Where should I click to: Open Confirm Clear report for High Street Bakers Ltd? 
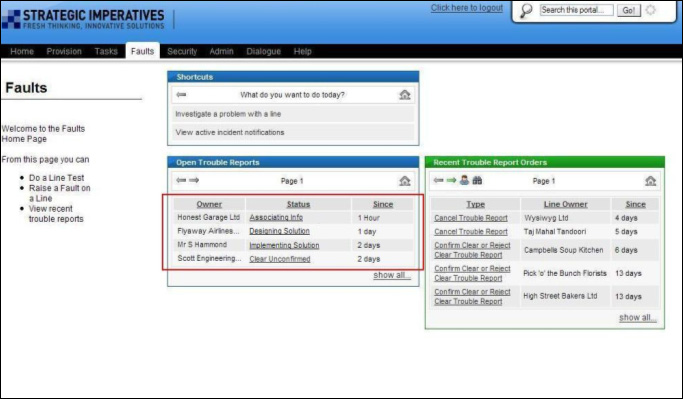coord(472,296)
